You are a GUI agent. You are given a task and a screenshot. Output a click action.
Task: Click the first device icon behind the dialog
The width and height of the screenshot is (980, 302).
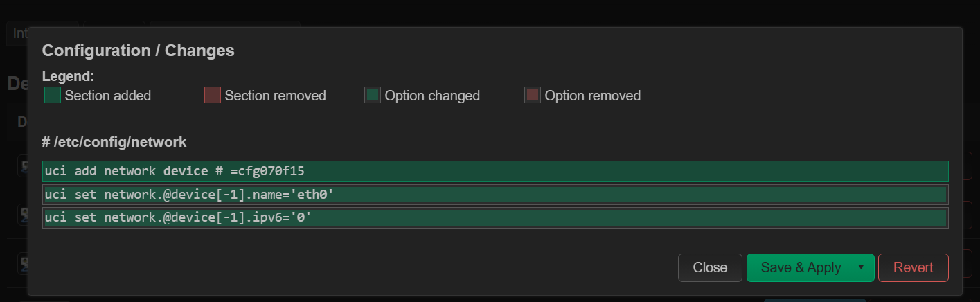(23, 166)
